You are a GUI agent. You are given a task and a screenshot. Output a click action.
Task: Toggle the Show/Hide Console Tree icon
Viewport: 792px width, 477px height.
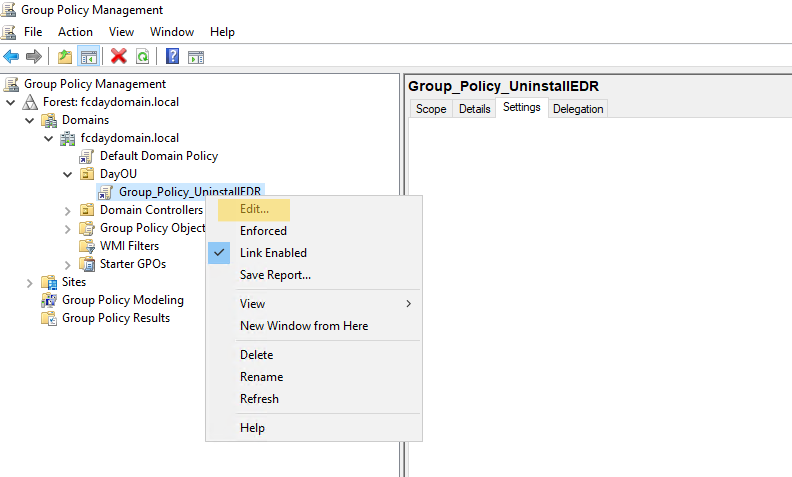pos(87,56)
